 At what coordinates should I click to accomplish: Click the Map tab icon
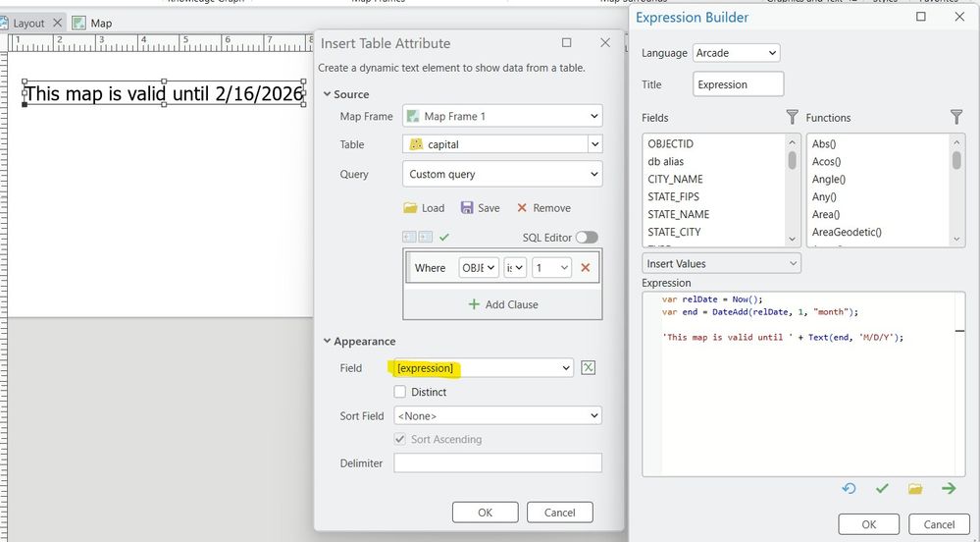78,24
